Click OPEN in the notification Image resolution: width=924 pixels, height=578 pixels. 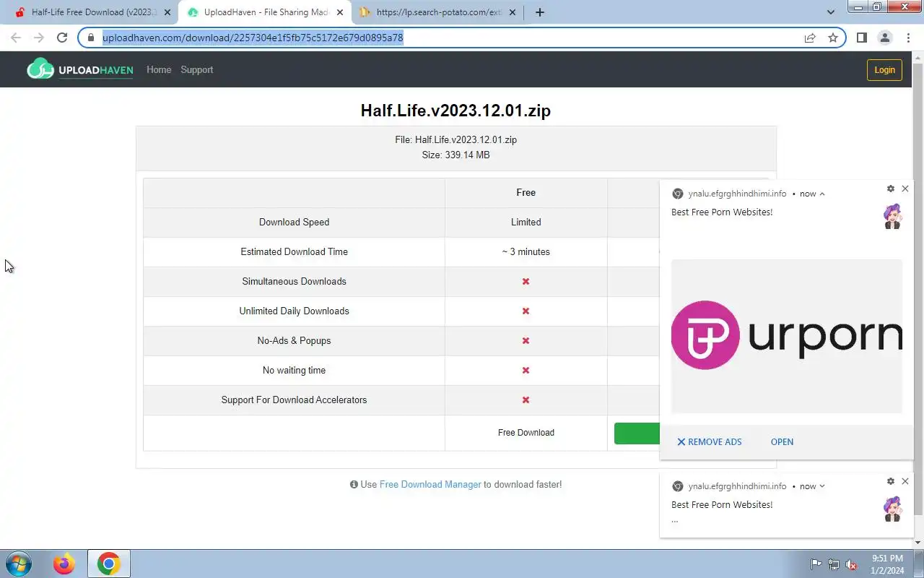[x=782, y=441]
